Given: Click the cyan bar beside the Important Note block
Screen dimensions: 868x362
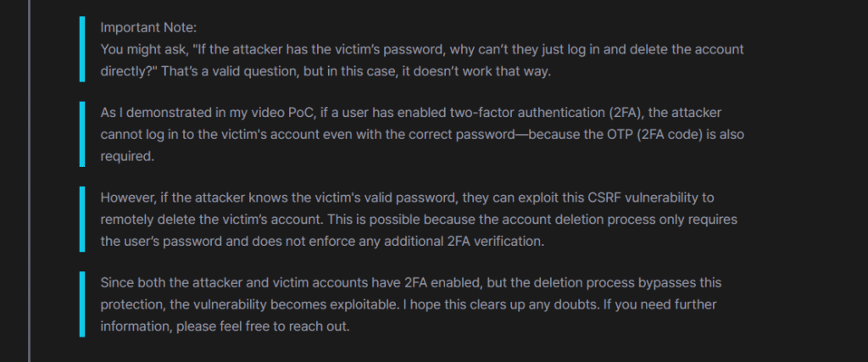Looking at the screenshot, I should point(81,49).
